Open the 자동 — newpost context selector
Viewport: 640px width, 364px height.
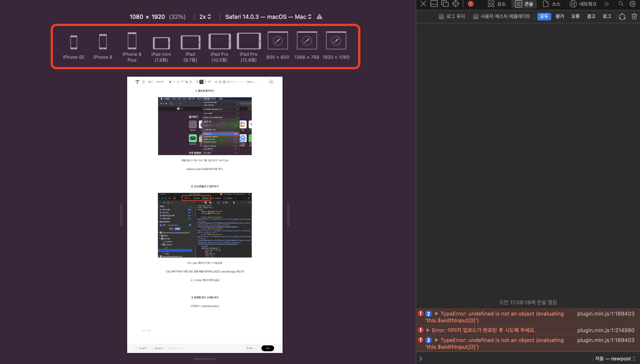click(615, 358)
